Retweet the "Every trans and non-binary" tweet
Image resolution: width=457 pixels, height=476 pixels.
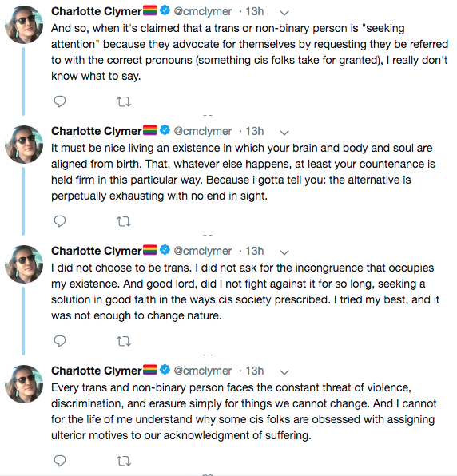[x=124, y=461]
